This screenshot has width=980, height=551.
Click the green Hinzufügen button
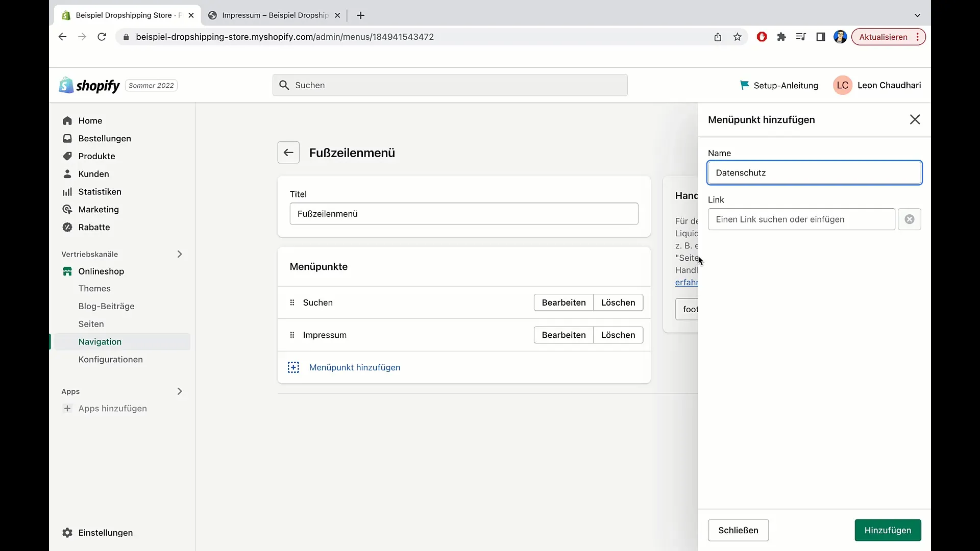tap(888, 530)
